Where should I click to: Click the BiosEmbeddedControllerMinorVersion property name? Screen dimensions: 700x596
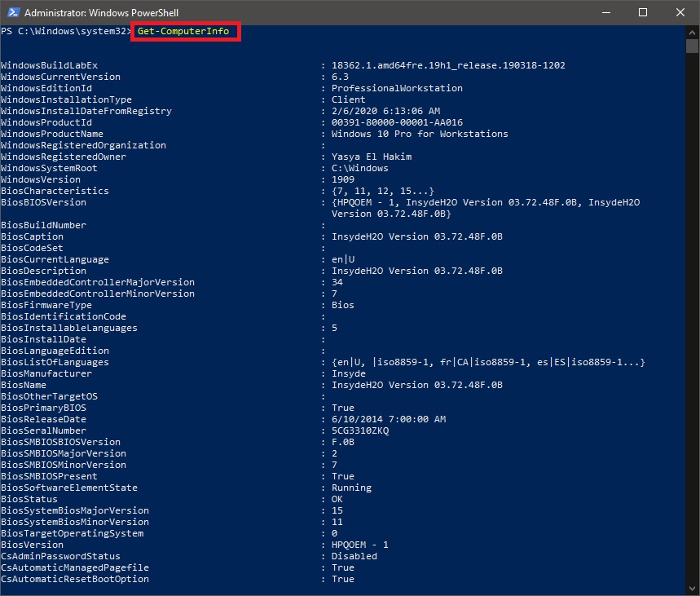coord(98,294)
